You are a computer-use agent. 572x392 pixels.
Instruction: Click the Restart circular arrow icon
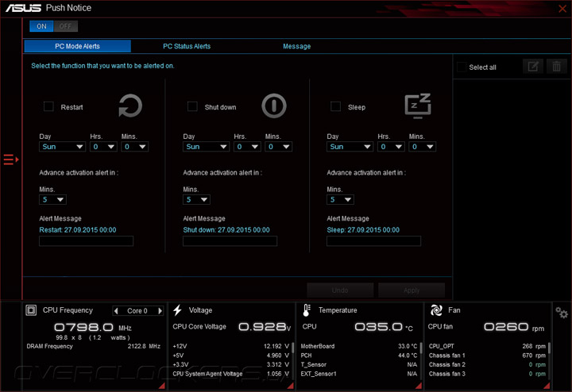coord(130,106)
